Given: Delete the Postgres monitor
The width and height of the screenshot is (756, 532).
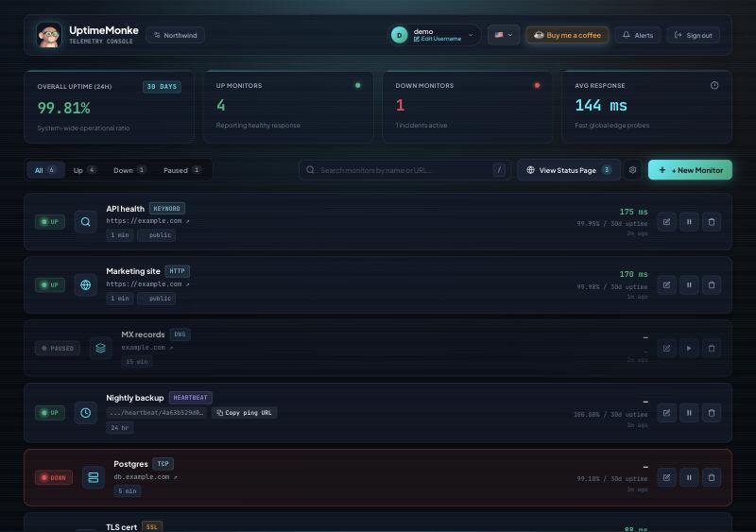Looking at the screenshot, I should 712,477.
